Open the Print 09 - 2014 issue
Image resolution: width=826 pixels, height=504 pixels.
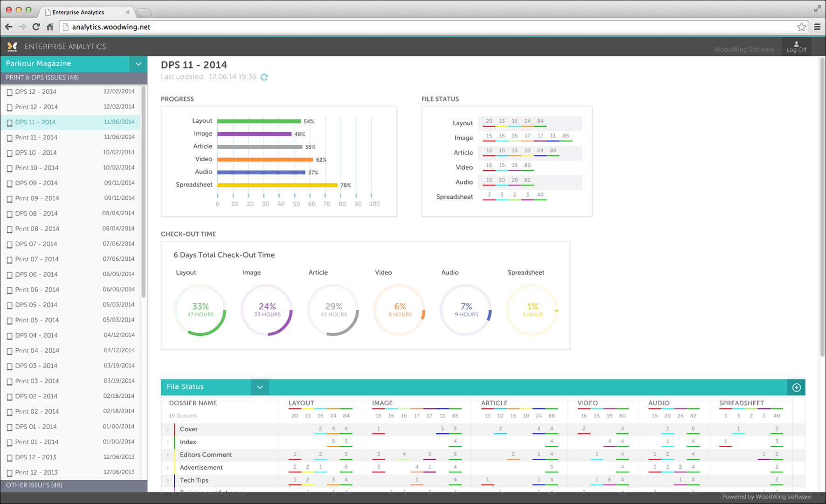click(x=37, y=198)
